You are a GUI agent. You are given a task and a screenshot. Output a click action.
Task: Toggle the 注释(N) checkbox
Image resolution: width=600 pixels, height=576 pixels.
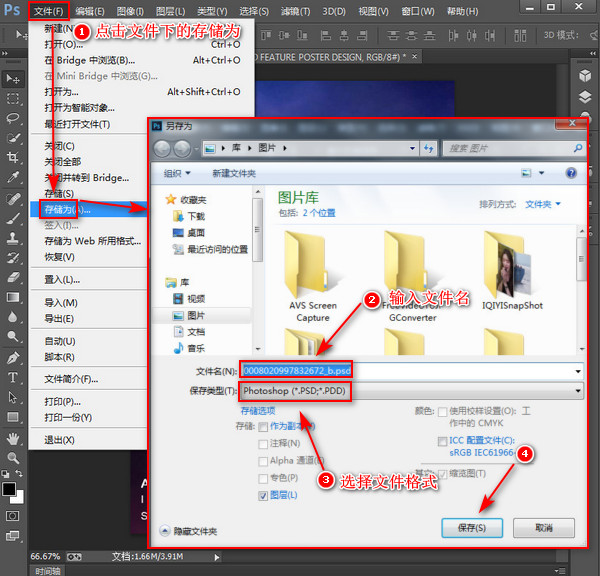(263, 444)
